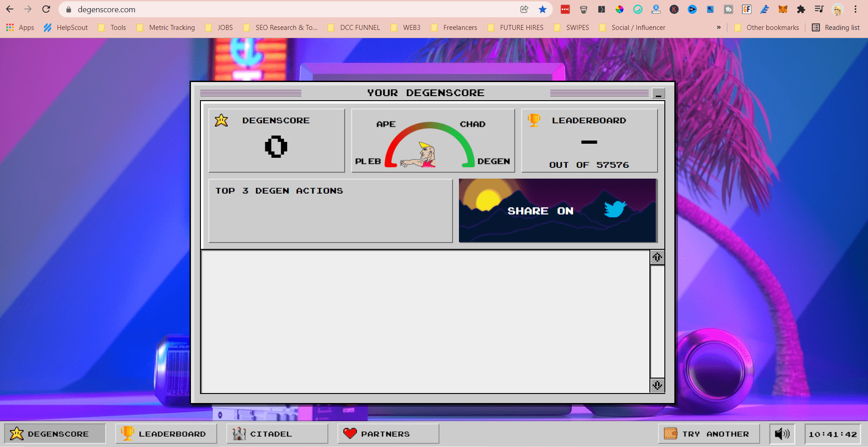Viewport: 868px width, 447px height.
Task: Mute sound using the speaker button
Action: pos(782,434)
